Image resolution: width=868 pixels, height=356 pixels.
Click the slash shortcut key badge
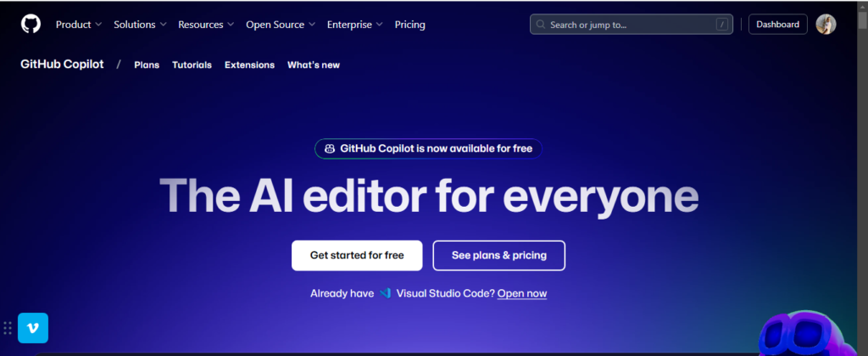click(x=722, y=25)
